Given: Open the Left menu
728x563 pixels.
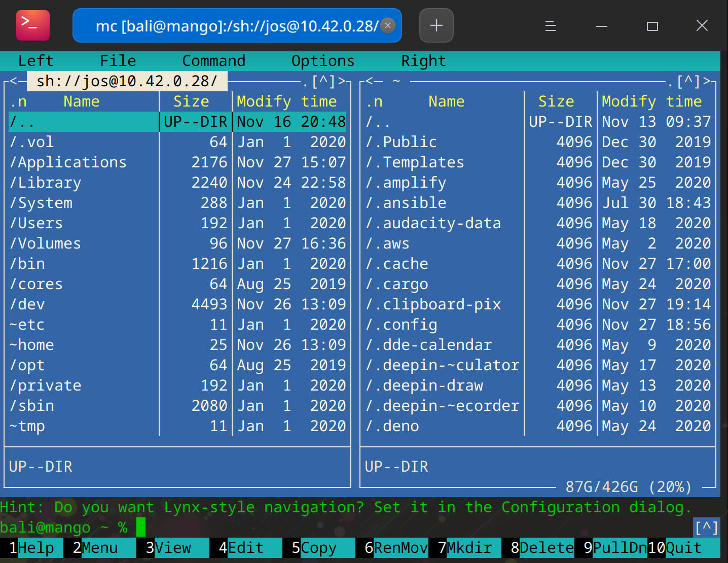Looking at the screenshot, I should pos(35,61).
